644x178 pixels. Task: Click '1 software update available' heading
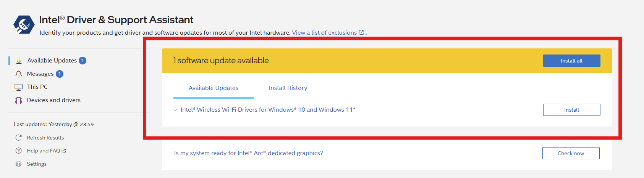(x=221, y=61)
